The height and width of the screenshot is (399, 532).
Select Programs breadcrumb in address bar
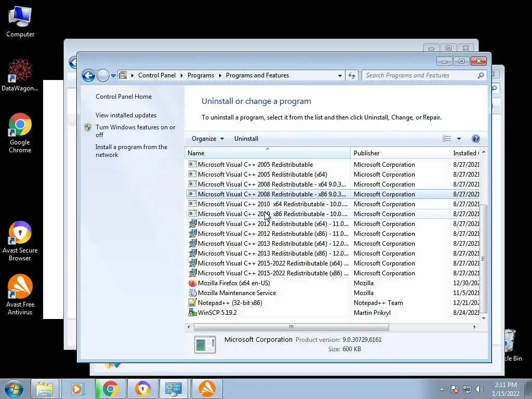tap(201, 75)
